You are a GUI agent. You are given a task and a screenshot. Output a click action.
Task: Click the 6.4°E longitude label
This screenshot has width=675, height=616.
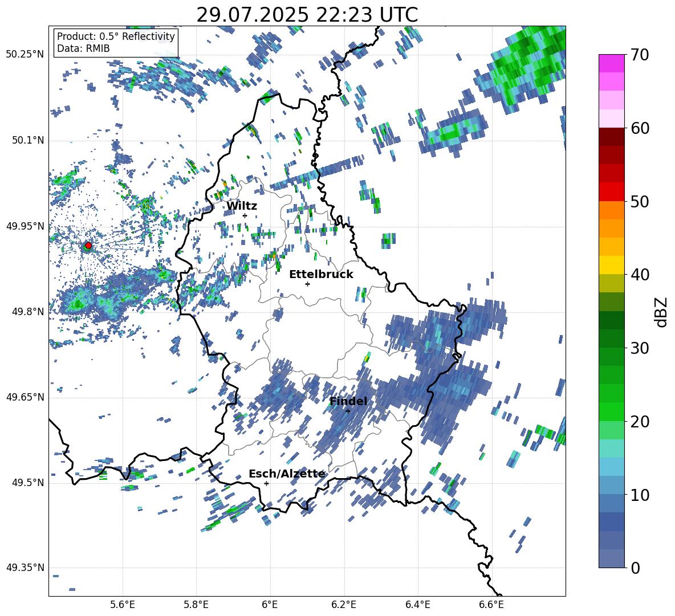pyautogui.click(x=417, y=605)
